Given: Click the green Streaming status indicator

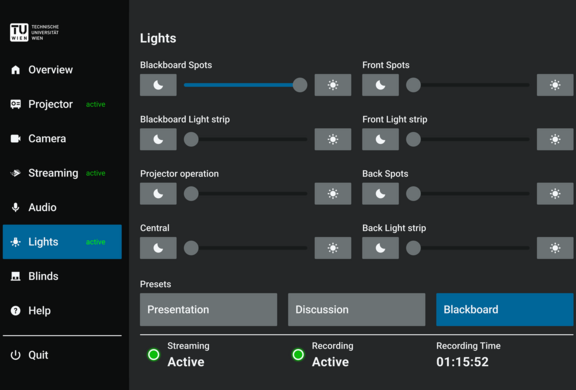Looking at the screenshot, I should [x=154, y=355].
